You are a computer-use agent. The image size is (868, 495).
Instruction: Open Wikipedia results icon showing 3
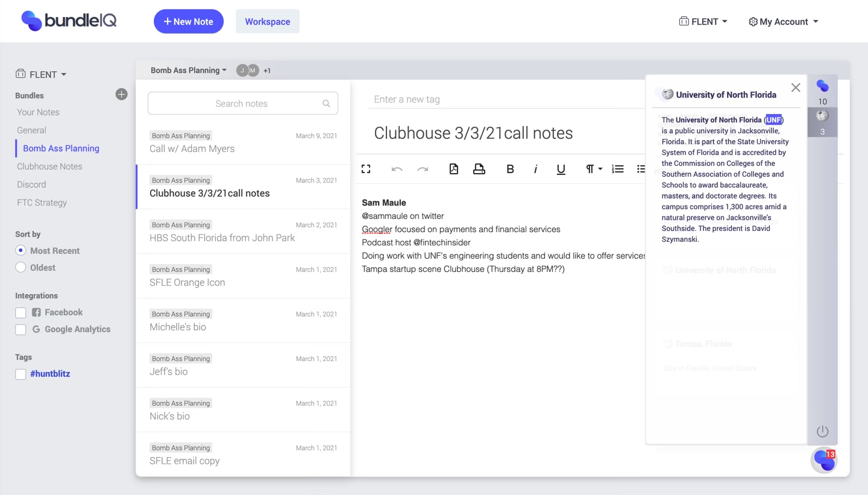[822, 122]
